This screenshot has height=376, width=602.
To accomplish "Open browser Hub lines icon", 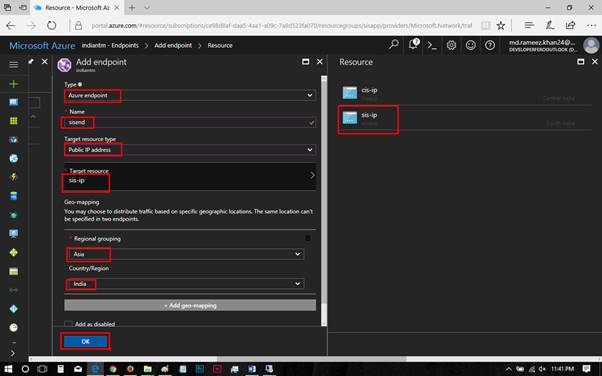I will point(529,25).
